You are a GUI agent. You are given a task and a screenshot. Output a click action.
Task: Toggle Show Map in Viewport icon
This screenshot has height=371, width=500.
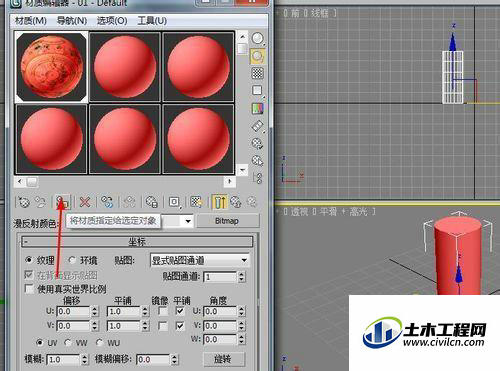point(196,202)
